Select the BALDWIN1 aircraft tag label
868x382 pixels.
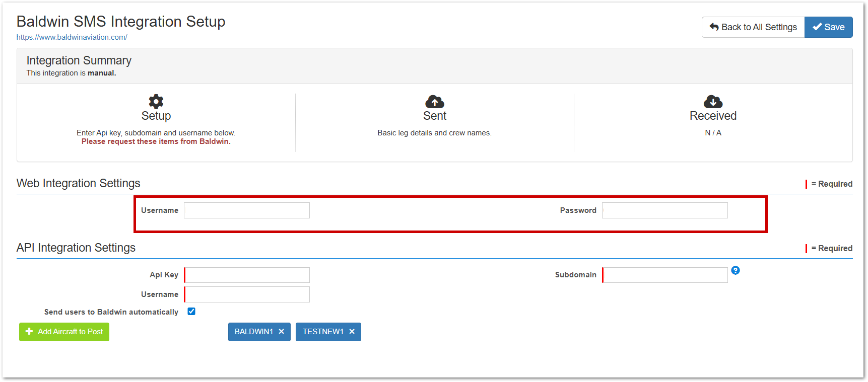click(x=253, y=332)
